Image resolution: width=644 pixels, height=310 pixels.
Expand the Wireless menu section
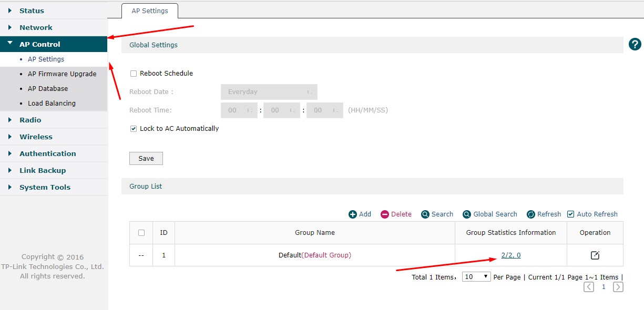pos(36,137)
